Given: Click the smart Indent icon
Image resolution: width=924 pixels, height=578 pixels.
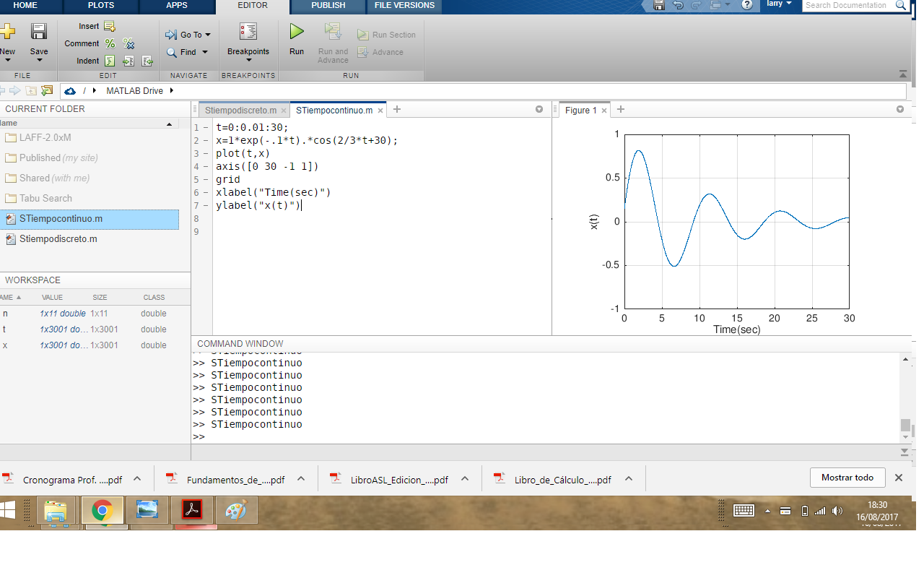Looking at the screenshot, I should [x=110, y=61].
